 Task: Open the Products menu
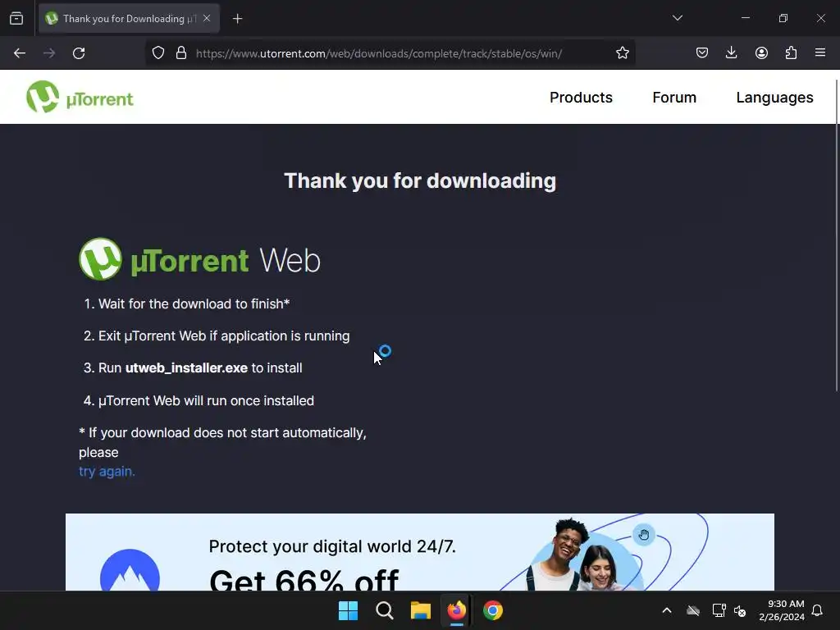[581, 98]
